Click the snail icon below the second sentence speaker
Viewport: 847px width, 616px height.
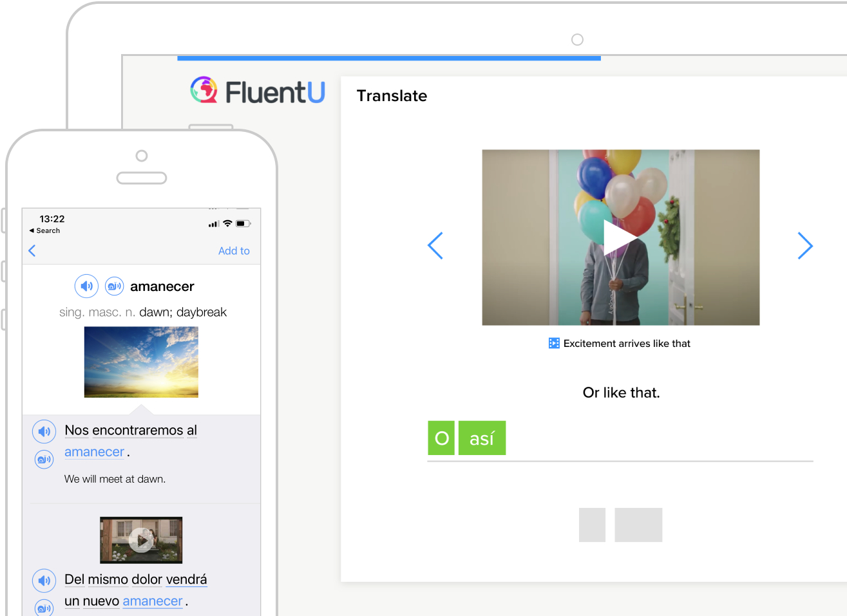[44, 608]
